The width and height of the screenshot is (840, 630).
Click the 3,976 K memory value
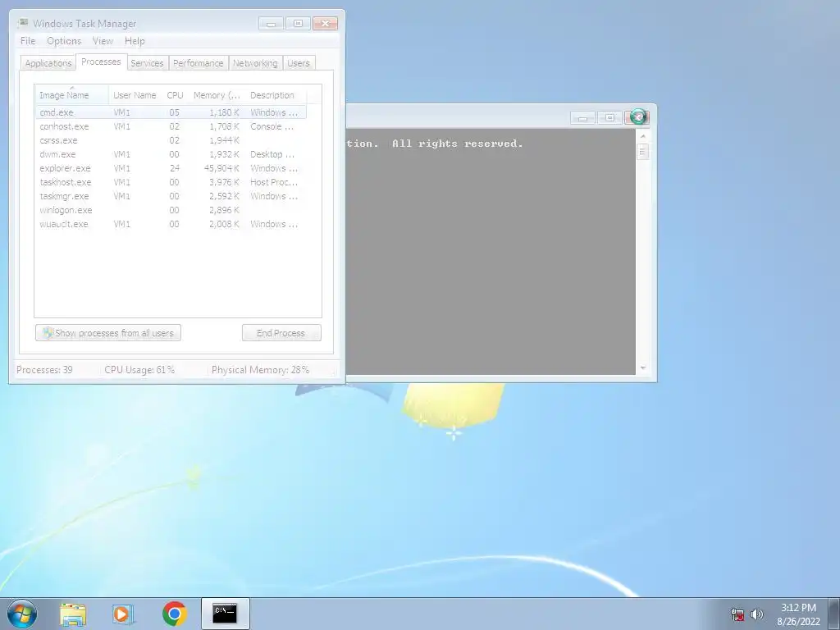point(225,182)
